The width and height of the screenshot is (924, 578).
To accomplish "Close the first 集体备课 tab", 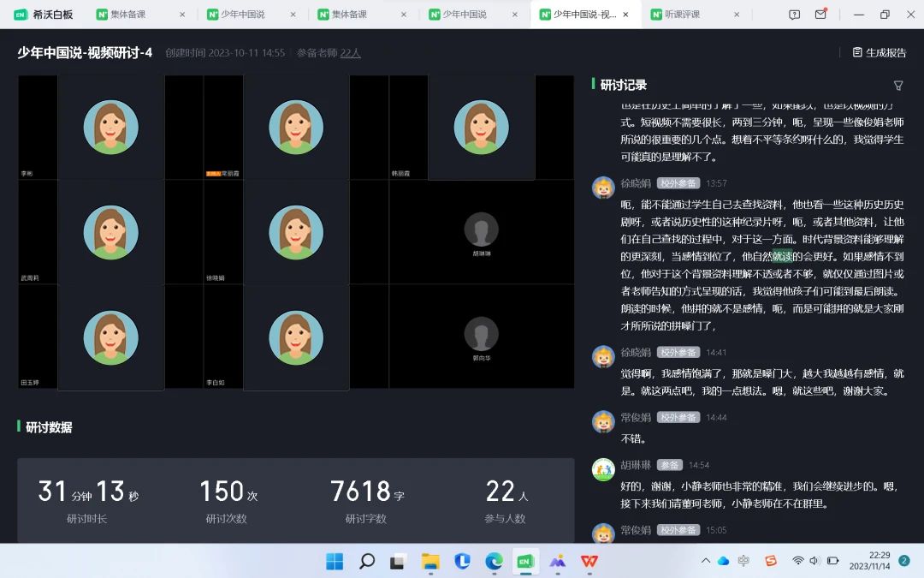I will coord(182,15).
